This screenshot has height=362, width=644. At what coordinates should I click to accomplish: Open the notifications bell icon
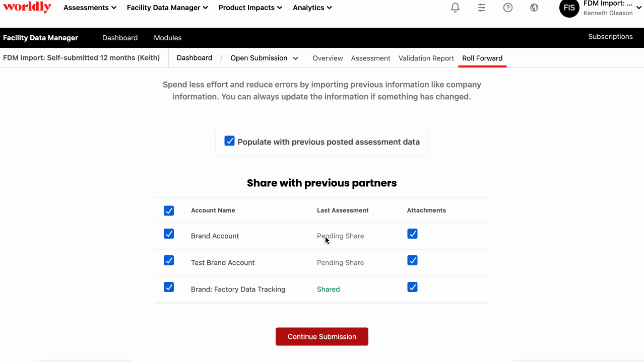(x=455, y=8)
